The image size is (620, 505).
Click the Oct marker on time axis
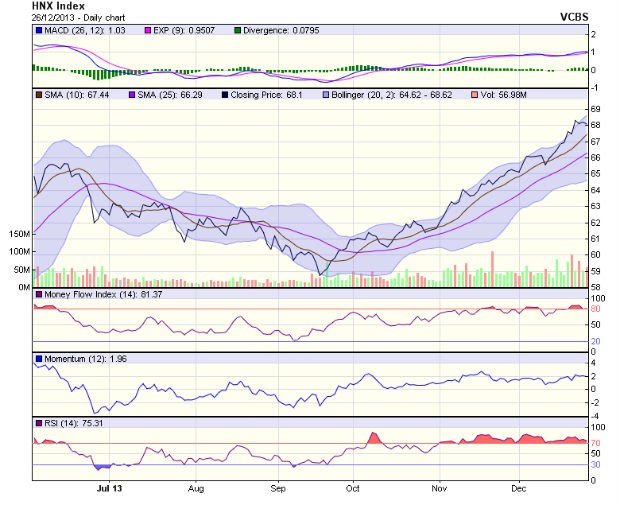(351, 489)
